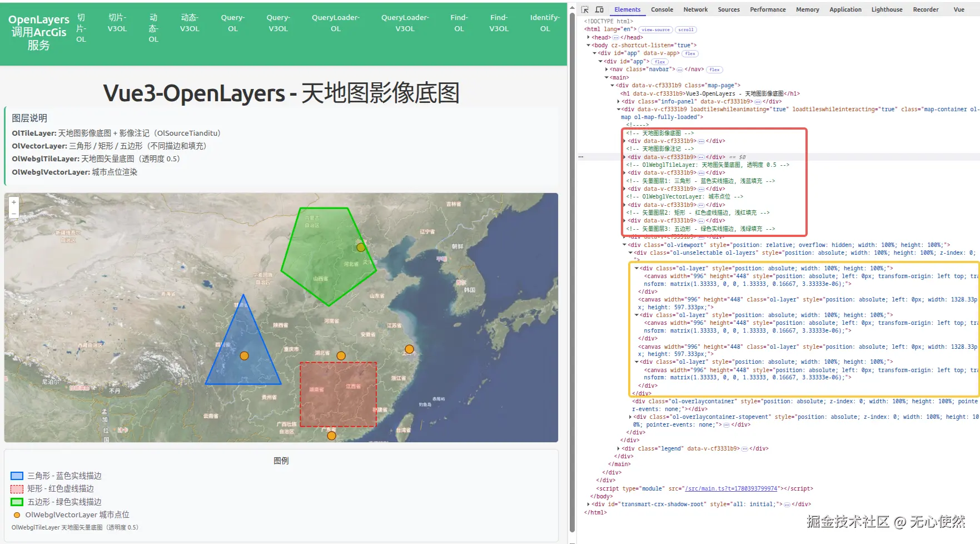Image resolution: width=980 pixels, height=544 pixels.
Task: Expand the ol-overlaycontainer-stopevent div node
Action: pyautogui.click(x=630, y=417)
